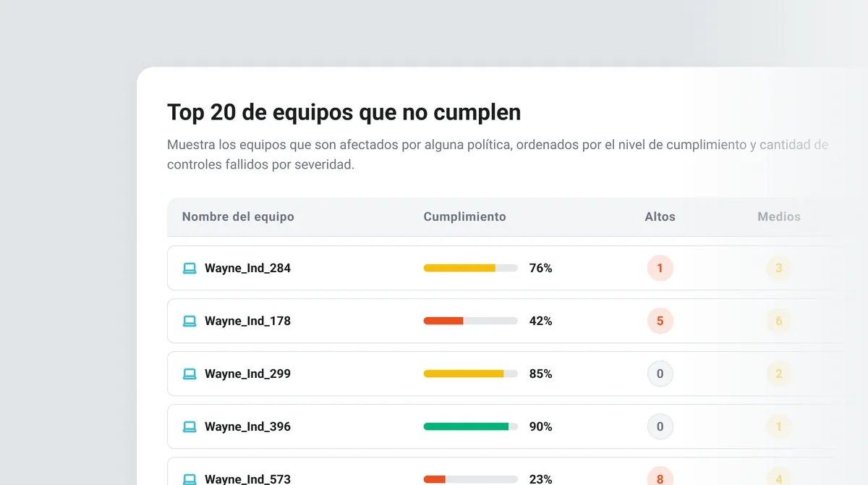Open the Wayne_Ind_396 device name
The height and width of the screenshot is (485, 868).
tap(247, 427)
